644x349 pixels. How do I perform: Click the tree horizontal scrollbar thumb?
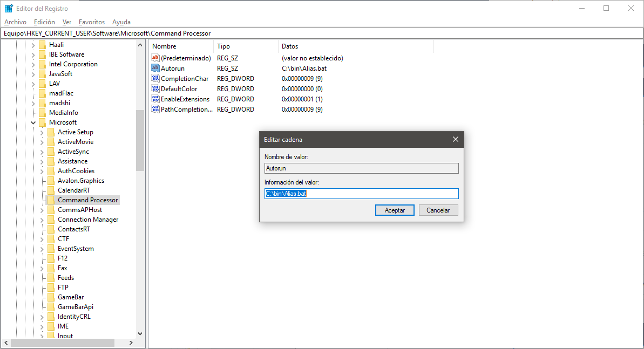click(63, 343)
